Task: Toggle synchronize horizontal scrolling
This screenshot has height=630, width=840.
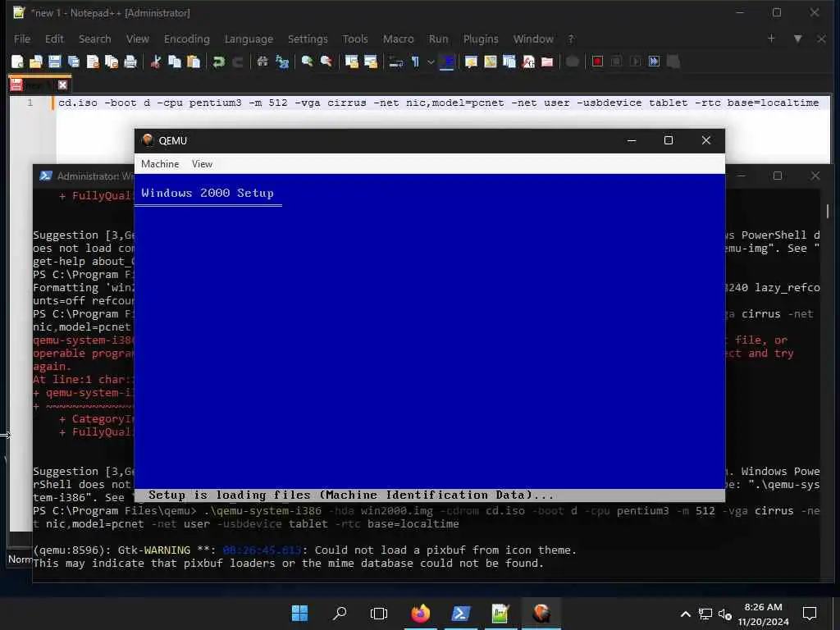Action: (370, 62)
